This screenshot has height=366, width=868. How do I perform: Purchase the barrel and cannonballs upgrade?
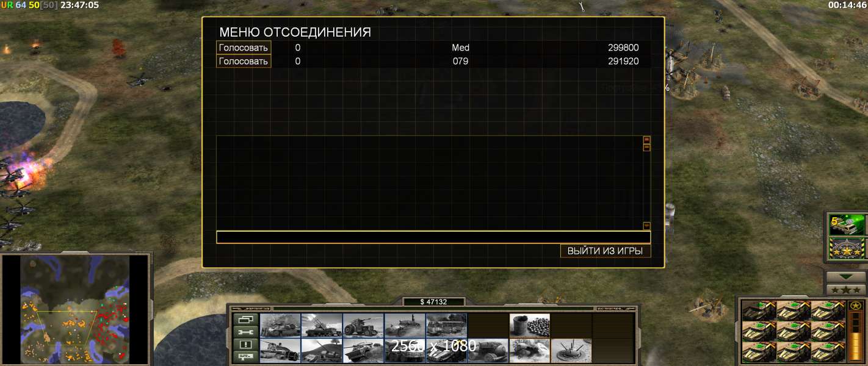click(529, 326)
